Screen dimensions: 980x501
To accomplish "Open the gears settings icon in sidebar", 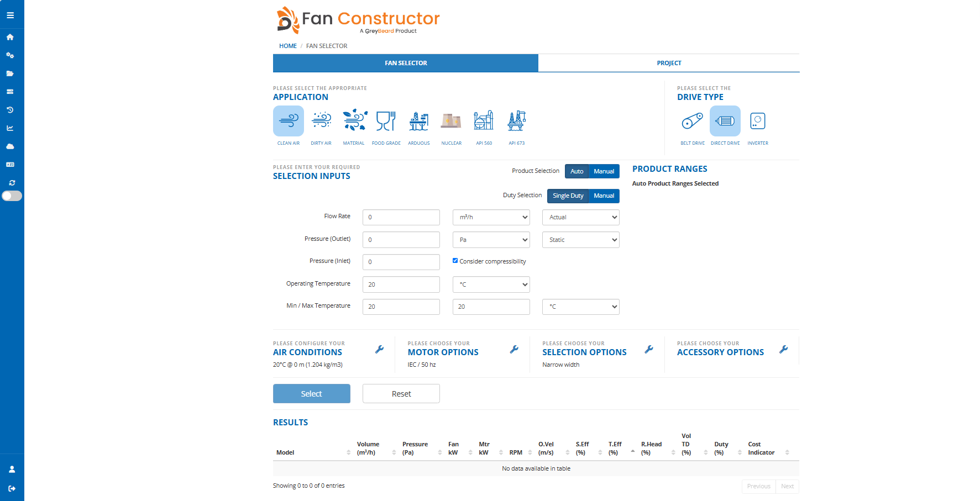I will tap(10, 55).
